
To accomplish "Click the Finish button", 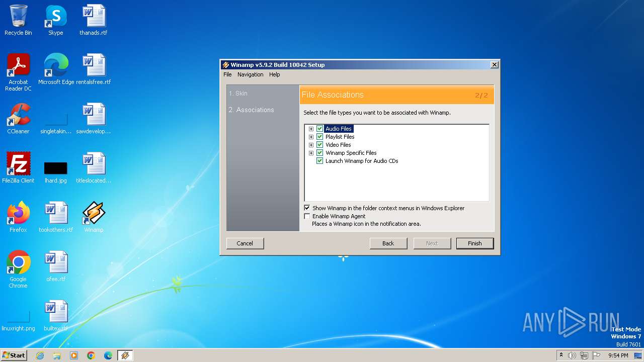I will click(475, 243).
